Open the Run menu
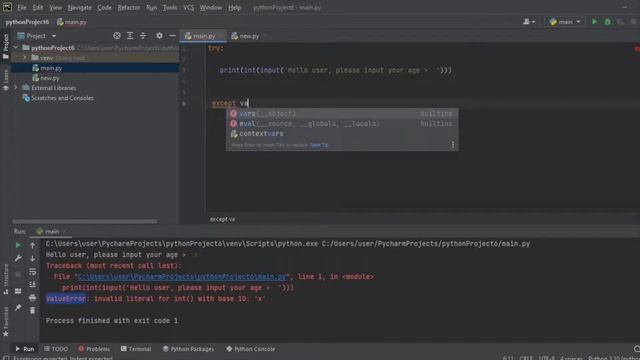 151,7
